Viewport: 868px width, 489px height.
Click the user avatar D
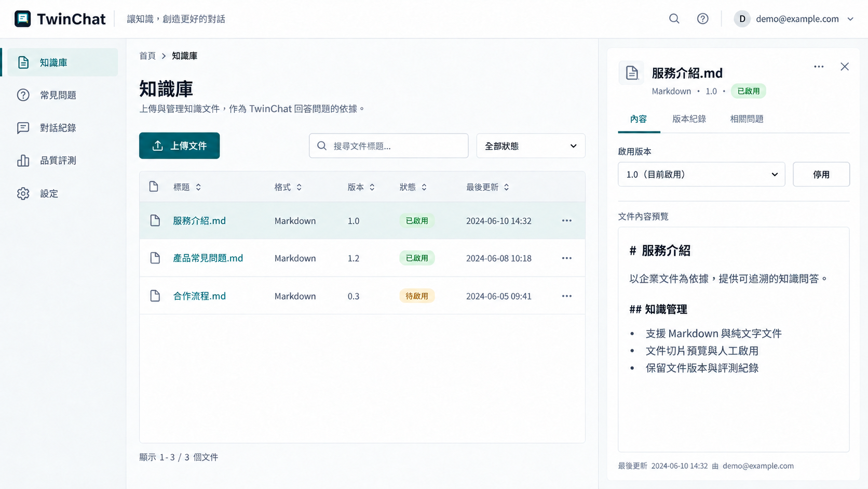coord(742,19)
